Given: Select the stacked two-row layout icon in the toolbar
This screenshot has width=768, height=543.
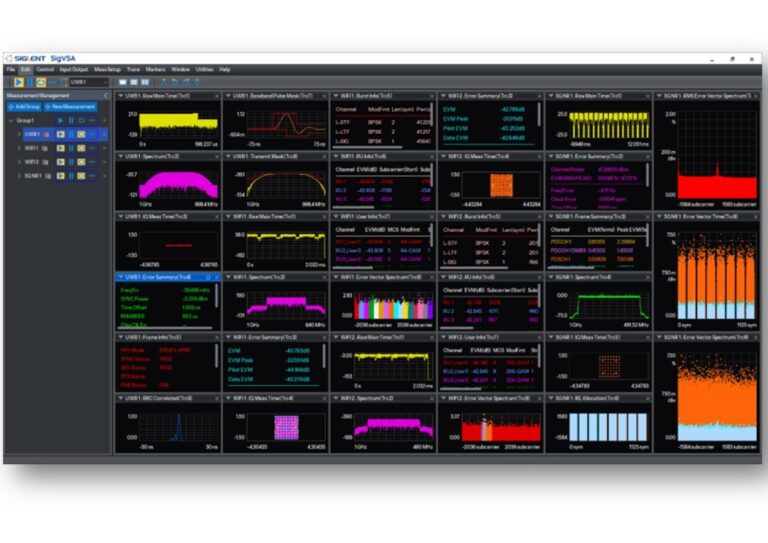Looking at the screenshot, I should click(x=134, y=82).
